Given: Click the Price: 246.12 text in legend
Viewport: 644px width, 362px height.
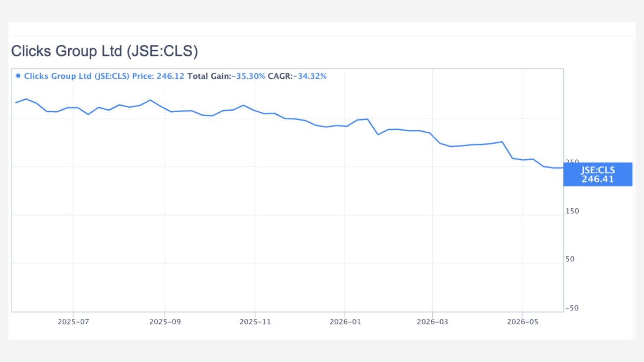Looking at the screenshot, I should [x=158, y=76].
